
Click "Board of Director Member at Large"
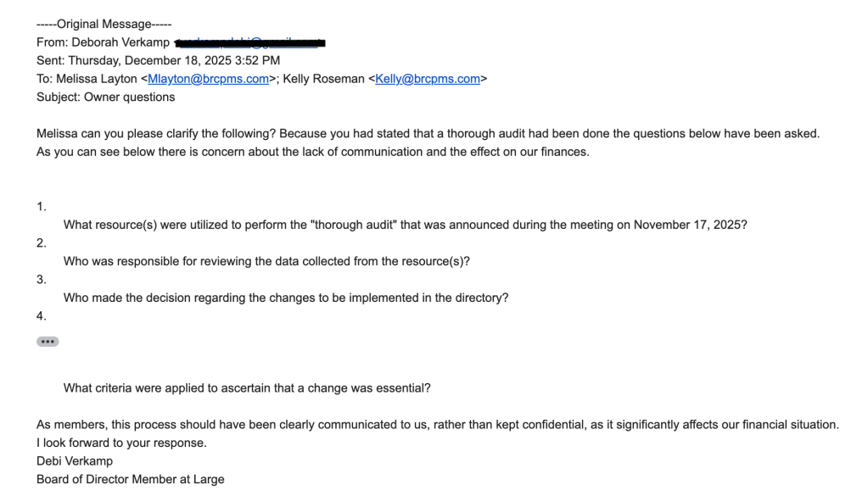[131, 479]
